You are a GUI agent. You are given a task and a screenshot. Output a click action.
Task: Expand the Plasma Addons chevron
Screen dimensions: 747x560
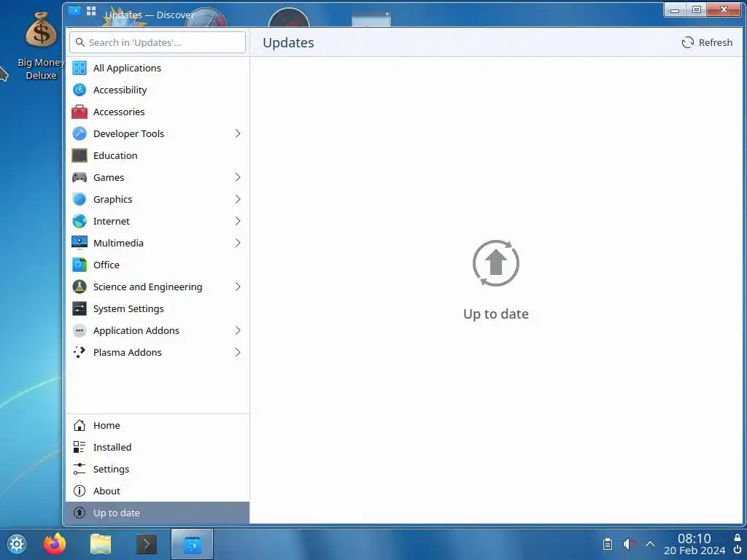point(238,352)
